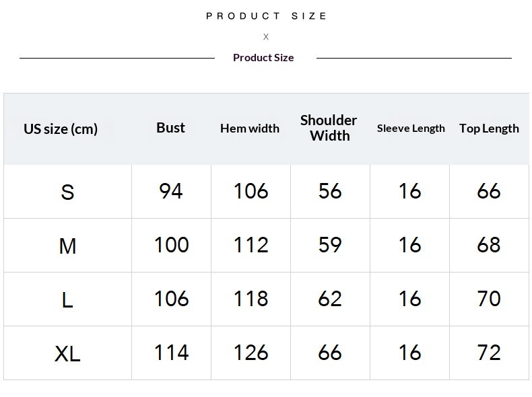This screenshot has height=397, width=532.
Task: Click the Sleeve Length cell in the L row
Action: 409,299
